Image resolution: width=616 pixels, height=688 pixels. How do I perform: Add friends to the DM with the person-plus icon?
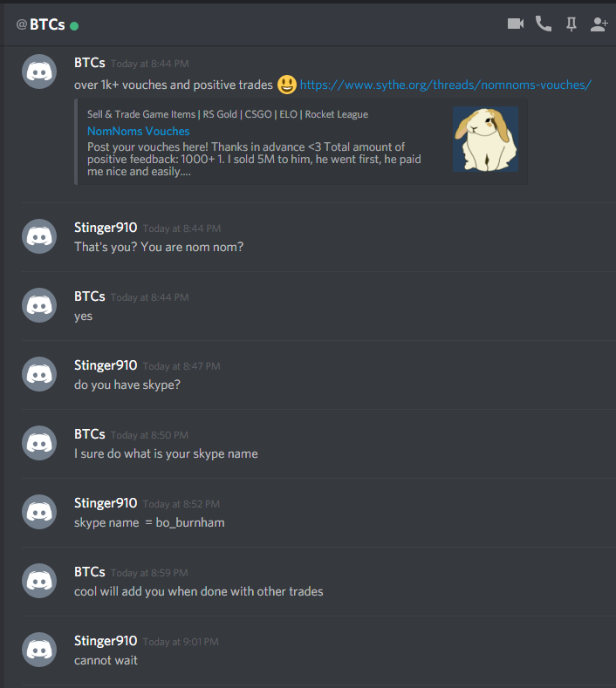tap(599, 24)
